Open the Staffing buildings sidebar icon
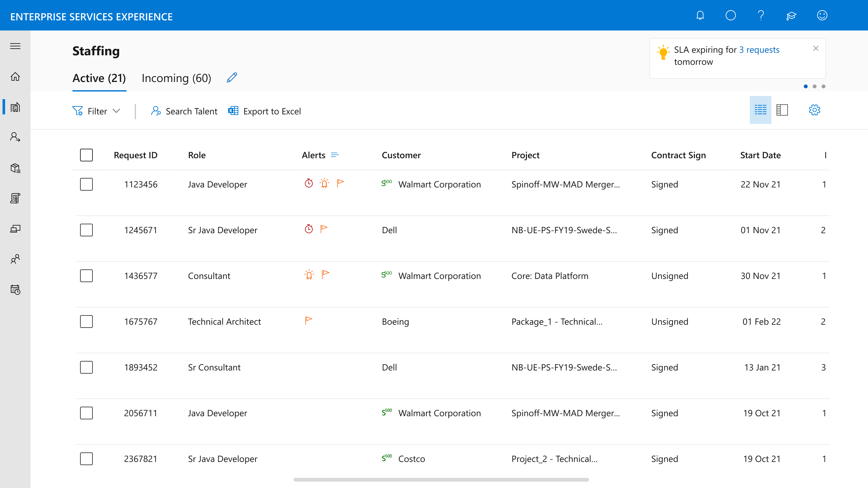The width and height of the screenshot is (868, 488). point(15,107)
